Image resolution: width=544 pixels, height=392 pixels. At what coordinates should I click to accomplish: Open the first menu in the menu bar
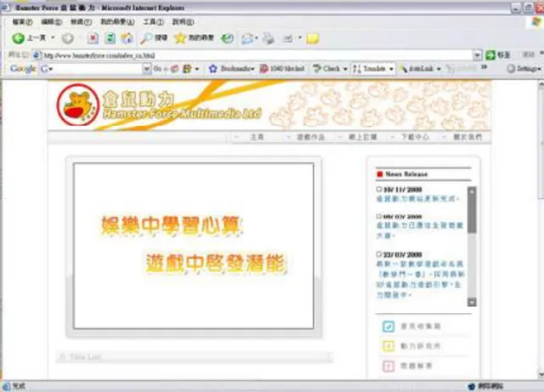[x=22, y=22]
